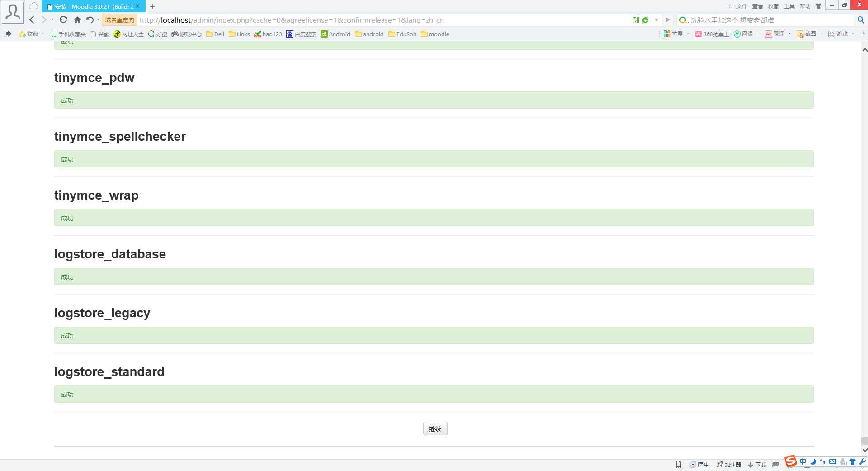This screenshot has height=471, width=868.
Task: Click the Sogou input method S icon
Action: (x=790, y=461)
